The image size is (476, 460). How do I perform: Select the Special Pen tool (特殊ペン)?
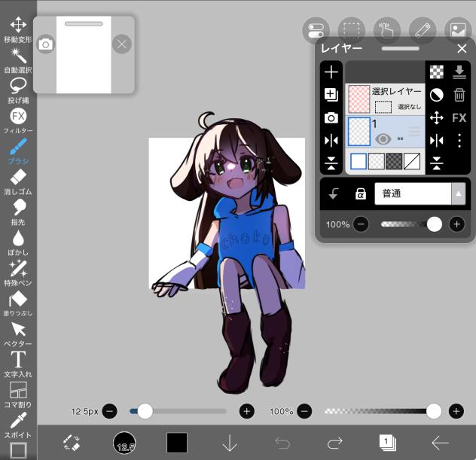[x=18, y=273]
